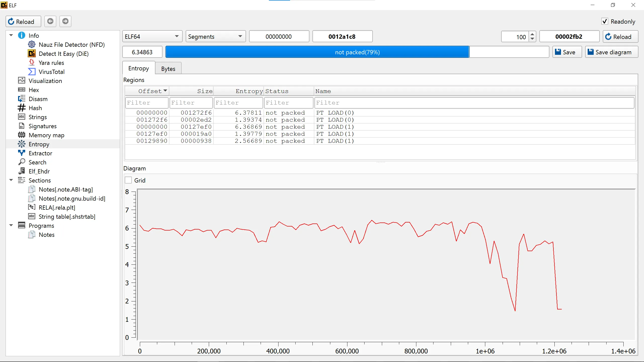Click the forward navigation arrow icon

[x=65, y=21]
